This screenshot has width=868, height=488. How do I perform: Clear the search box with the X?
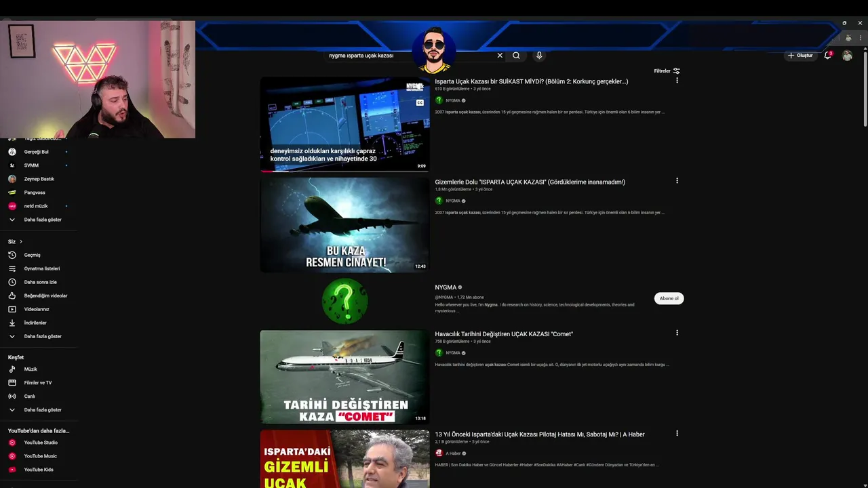(x=500, y=56)
